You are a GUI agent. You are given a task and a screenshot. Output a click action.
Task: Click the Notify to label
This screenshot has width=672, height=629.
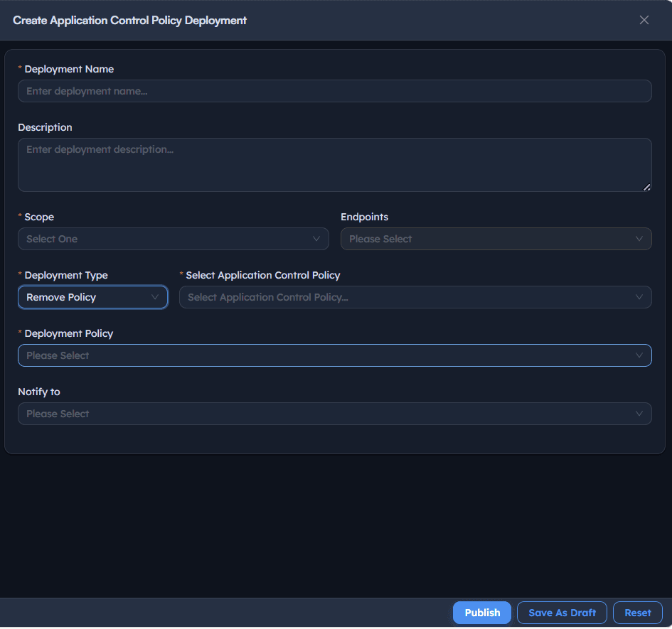(39, 392)
